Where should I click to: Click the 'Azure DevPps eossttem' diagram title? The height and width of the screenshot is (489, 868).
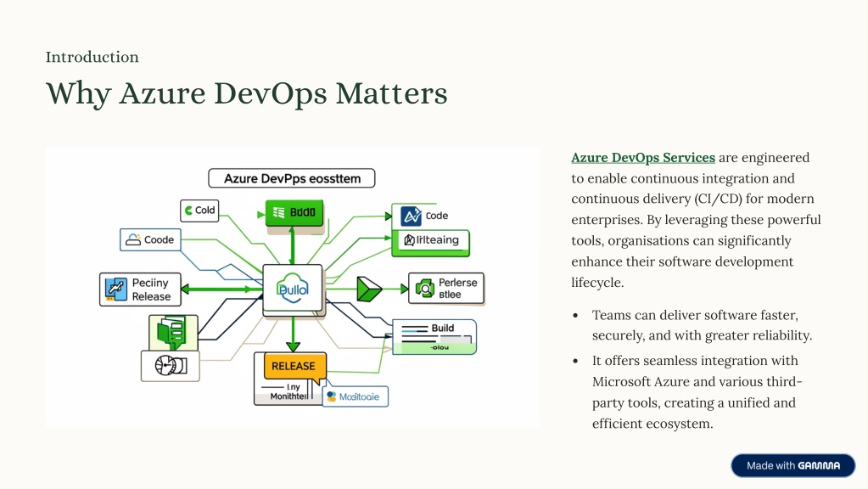click(x=291, y=178)
